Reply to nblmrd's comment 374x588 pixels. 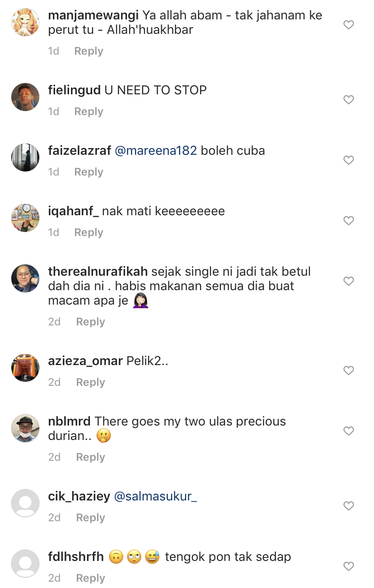[x=90, y=457]
